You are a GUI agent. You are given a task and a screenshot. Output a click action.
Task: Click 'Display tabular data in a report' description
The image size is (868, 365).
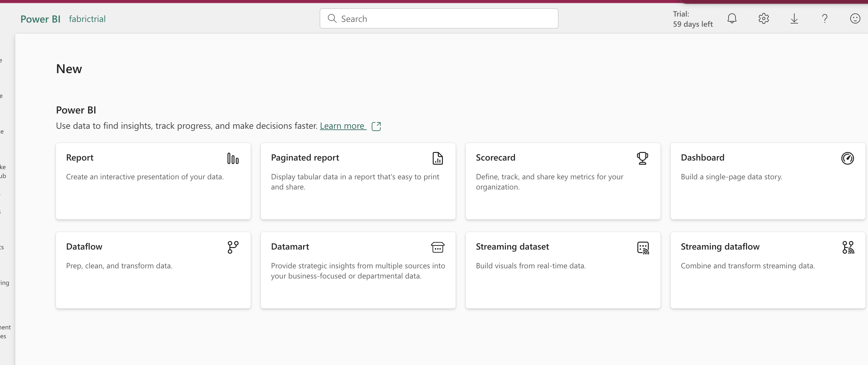(x=355, y=182)
